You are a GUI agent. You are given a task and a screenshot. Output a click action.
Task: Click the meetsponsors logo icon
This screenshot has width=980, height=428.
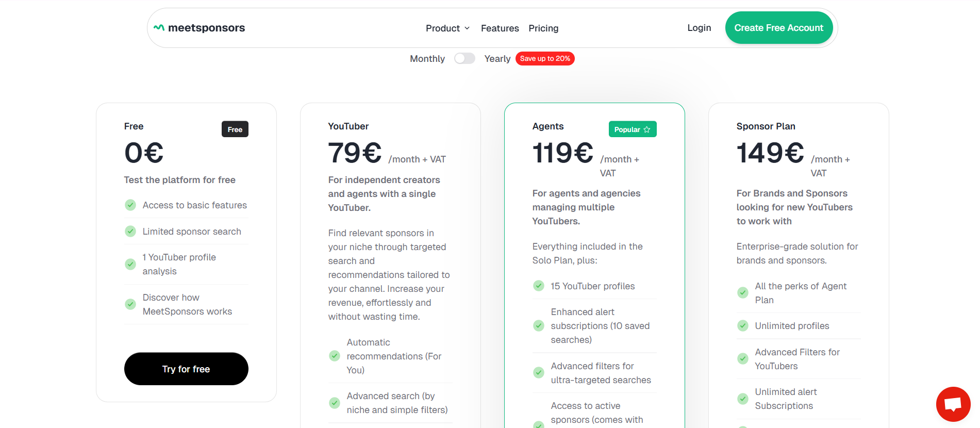[159, 28]
